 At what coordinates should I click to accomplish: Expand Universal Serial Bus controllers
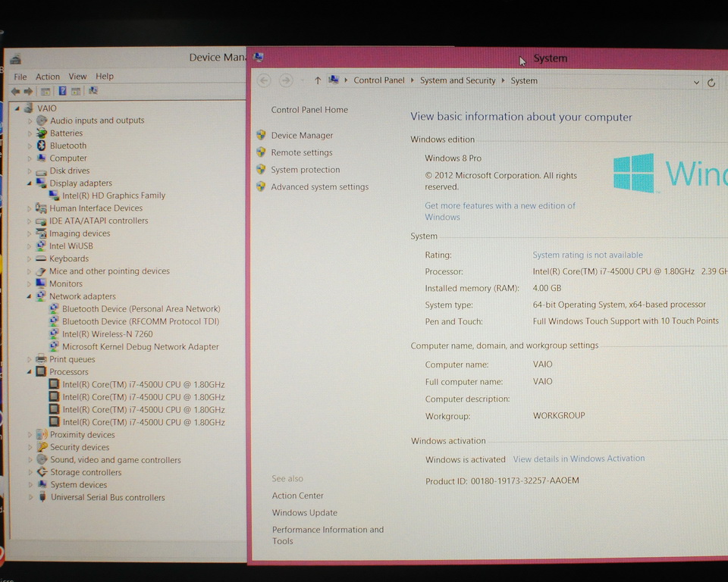coord(30,497)
